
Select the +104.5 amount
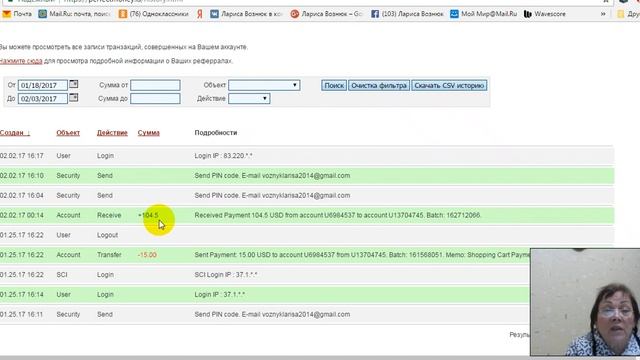tap(148, 215)
